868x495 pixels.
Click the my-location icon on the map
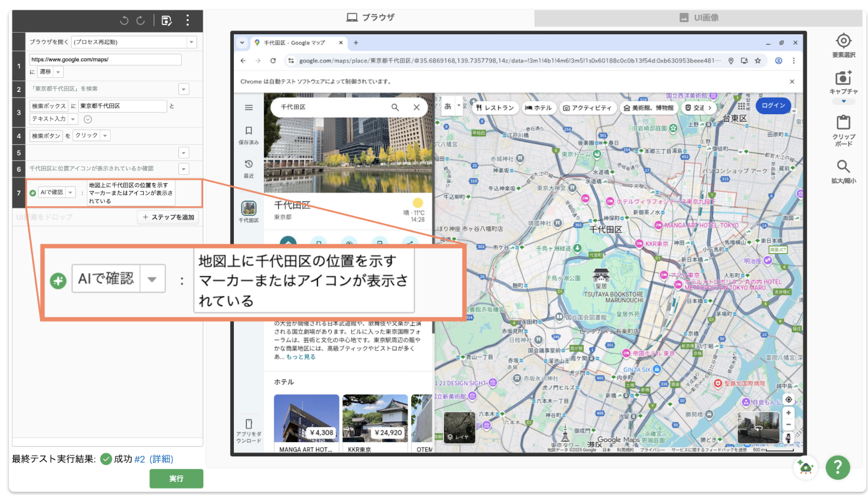pyautogui.click(x=788, y=399)
